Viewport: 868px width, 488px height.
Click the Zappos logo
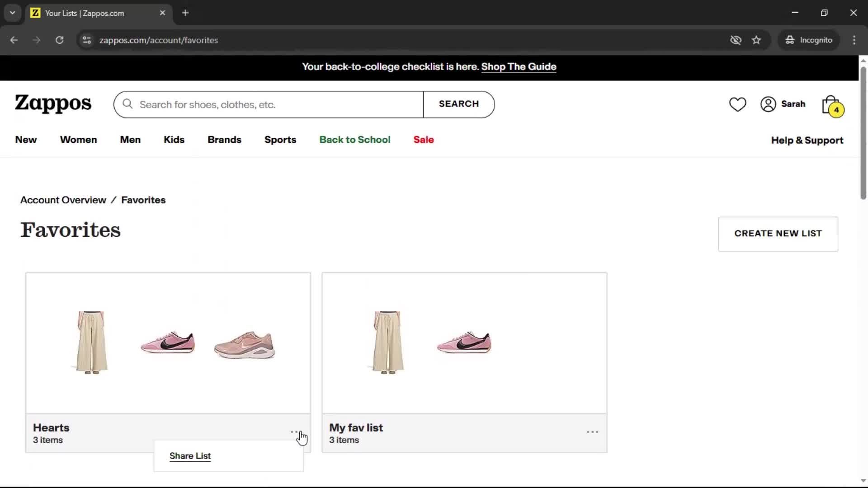pos(53,103)
